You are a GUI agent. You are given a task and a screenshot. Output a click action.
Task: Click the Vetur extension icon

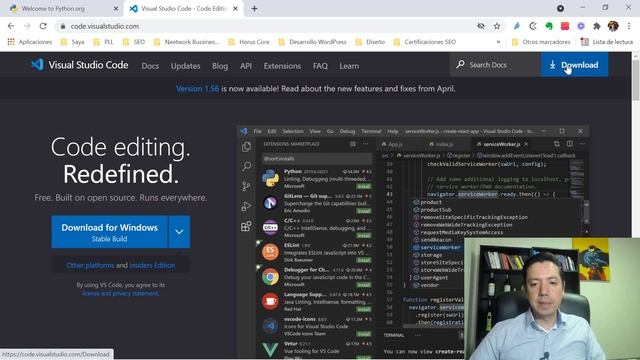[x=270, y=349]
